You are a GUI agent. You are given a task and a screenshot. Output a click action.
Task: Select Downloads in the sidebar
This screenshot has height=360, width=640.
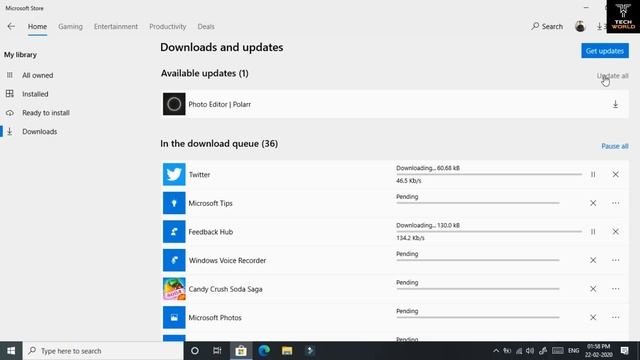[40, 131]
